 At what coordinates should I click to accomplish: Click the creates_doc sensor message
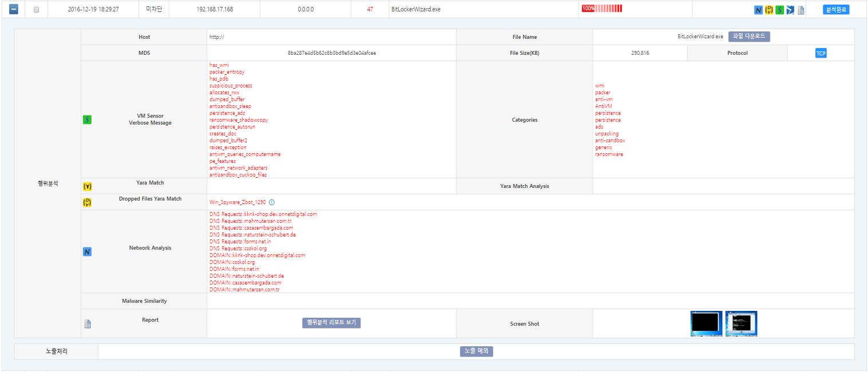[x=223, y=134]
